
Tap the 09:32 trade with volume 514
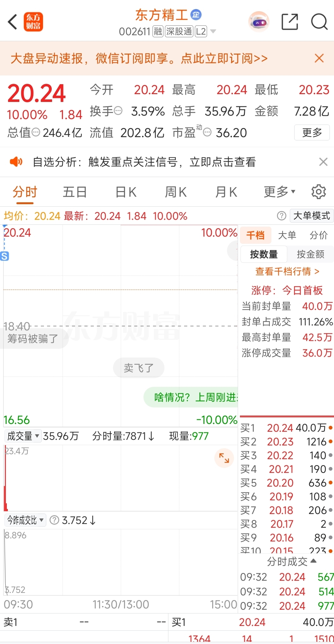[x=287, y=592]
